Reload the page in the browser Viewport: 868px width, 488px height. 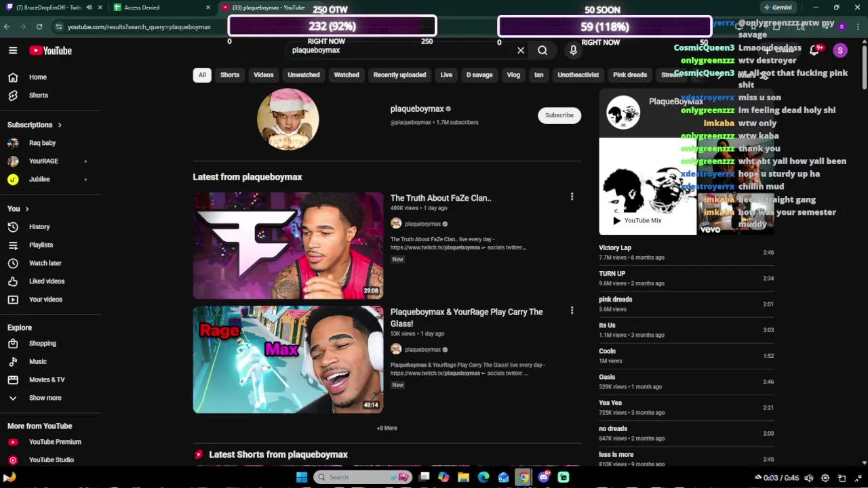39,26
